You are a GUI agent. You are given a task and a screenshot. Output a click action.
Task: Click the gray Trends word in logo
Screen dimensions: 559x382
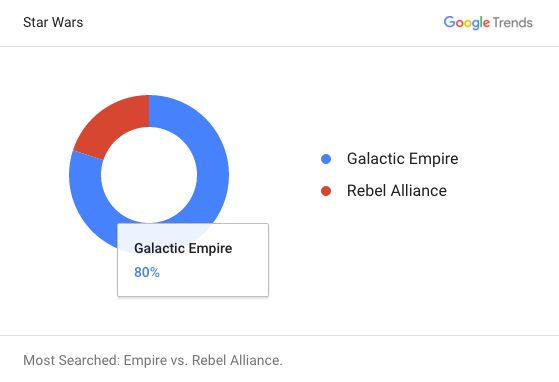(513, 22)
